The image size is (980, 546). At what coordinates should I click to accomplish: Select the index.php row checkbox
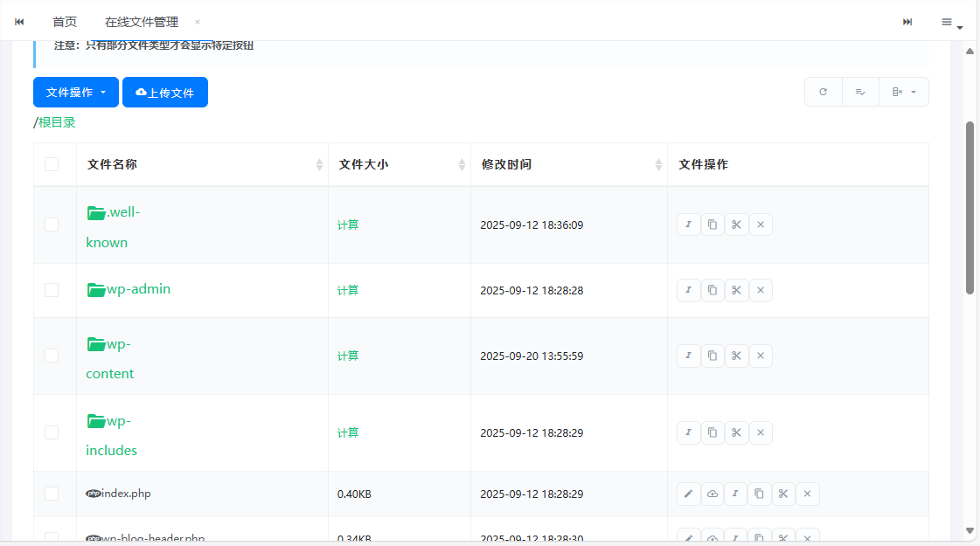(x=52, y=494)
